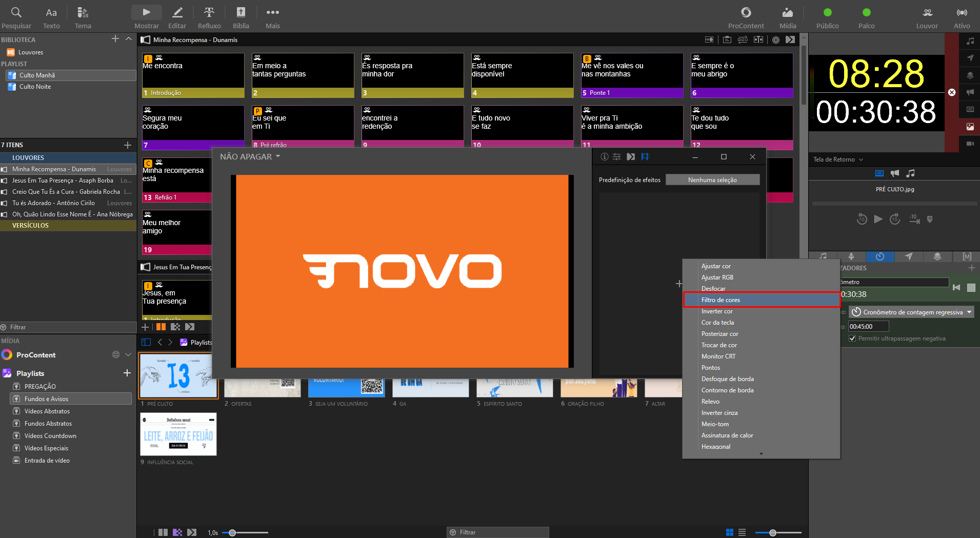
Task: Toggle the media bin sidebar view
Action: [x=146, y=342]
